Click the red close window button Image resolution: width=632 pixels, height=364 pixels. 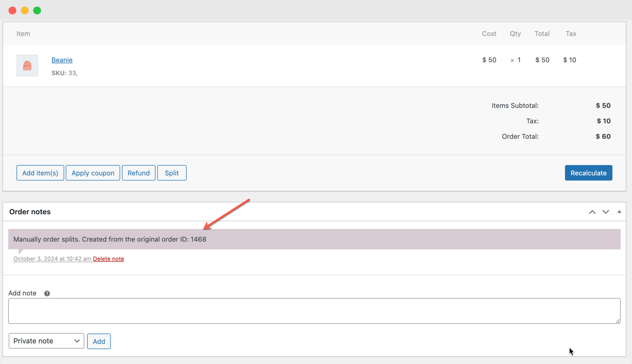click(12, 10)
